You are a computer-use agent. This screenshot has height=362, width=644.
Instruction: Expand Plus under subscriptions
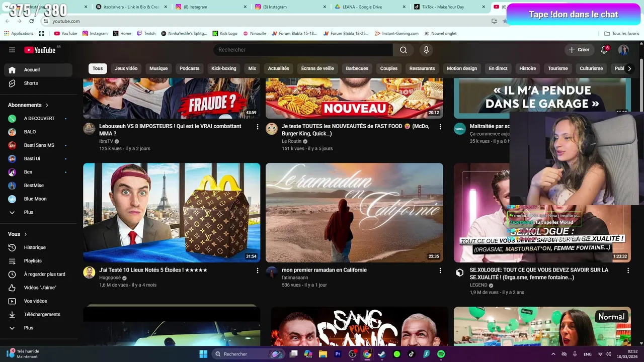click(x=38, y=212)
